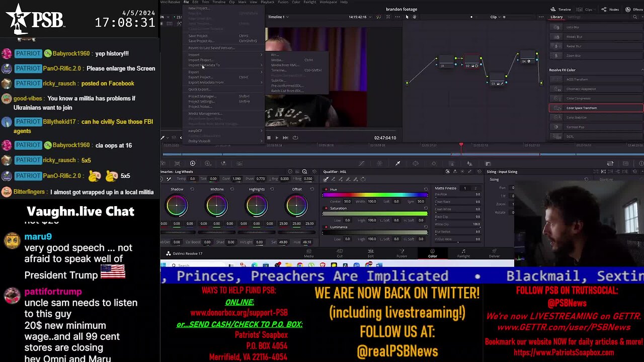
Task: Select the arrow pointer tool in node editor
Action: (x=407, y=17)
